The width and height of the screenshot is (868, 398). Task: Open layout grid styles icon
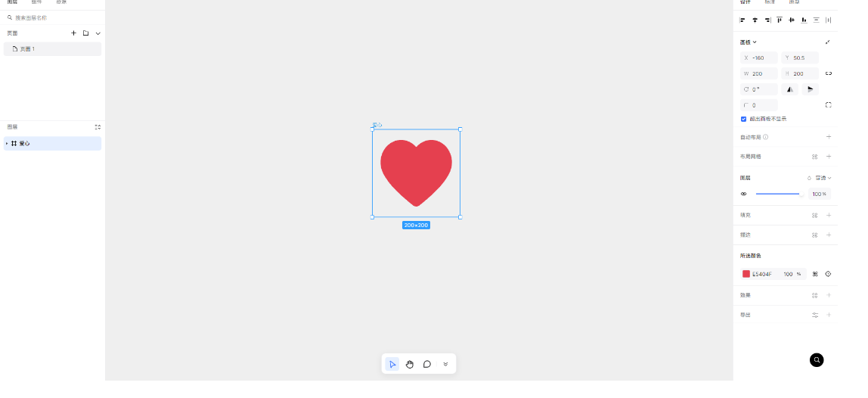[815, 157]
